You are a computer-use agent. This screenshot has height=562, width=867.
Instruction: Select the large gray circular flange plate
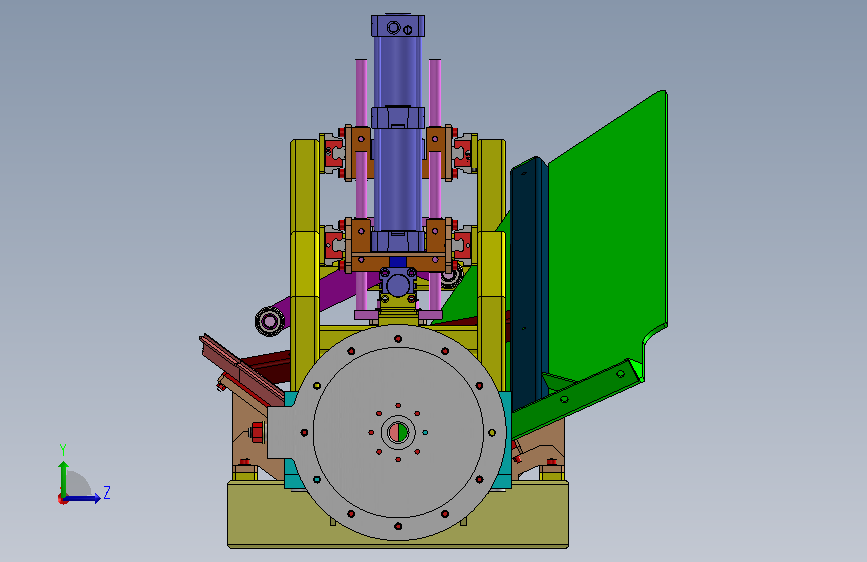coord(398,433)
